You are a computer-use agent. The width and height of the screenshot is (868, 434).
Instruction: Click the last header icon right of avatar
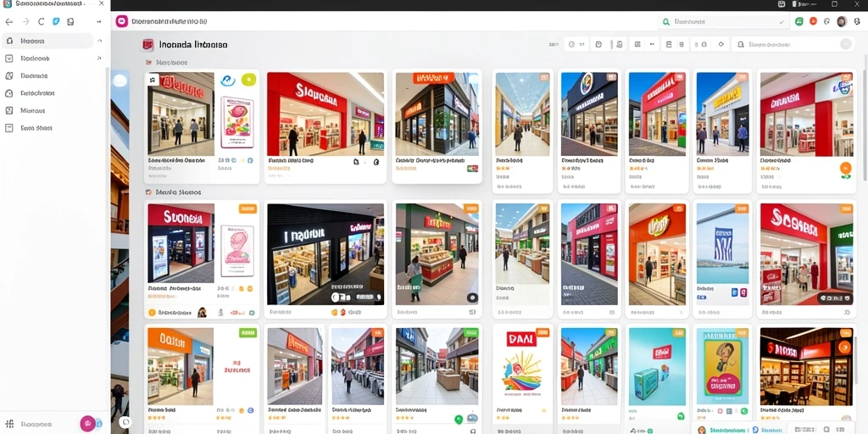pos(857,21)
